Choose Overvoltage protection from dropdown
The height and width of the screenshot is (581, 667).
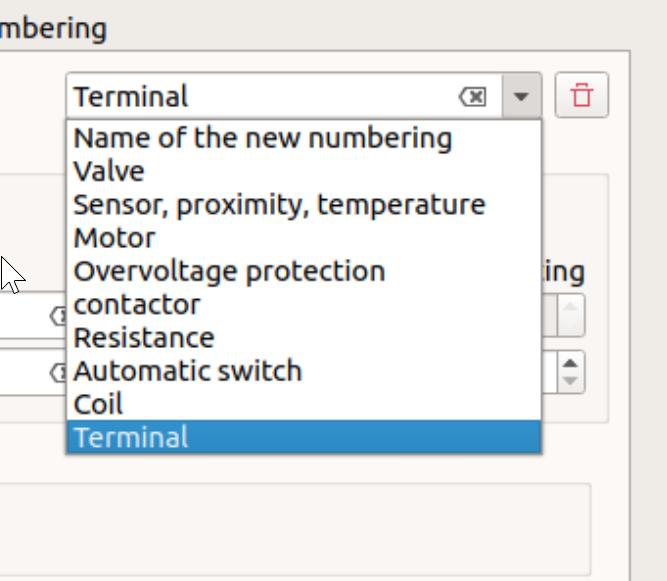pos(229,271)
